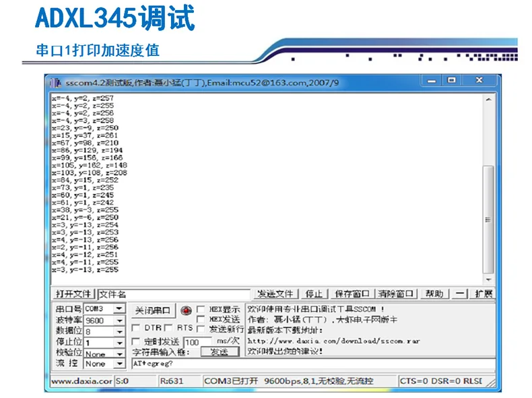Click scroll down arrow of receive window
The height and width of the screenshot is (398, 532).
(x=488, y=279)
